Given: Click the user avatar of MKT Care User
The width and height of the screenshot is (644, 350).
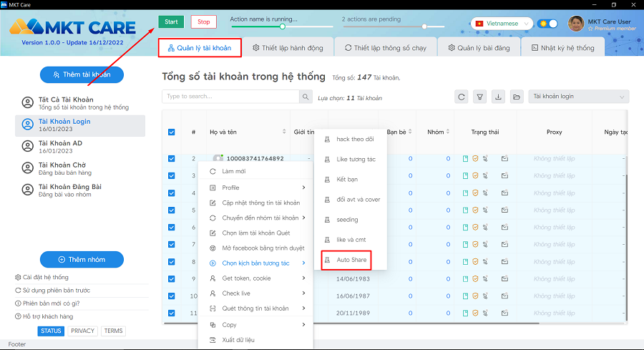Looking at the screenshot, I should pyautogui.click(x=576, y=24).
